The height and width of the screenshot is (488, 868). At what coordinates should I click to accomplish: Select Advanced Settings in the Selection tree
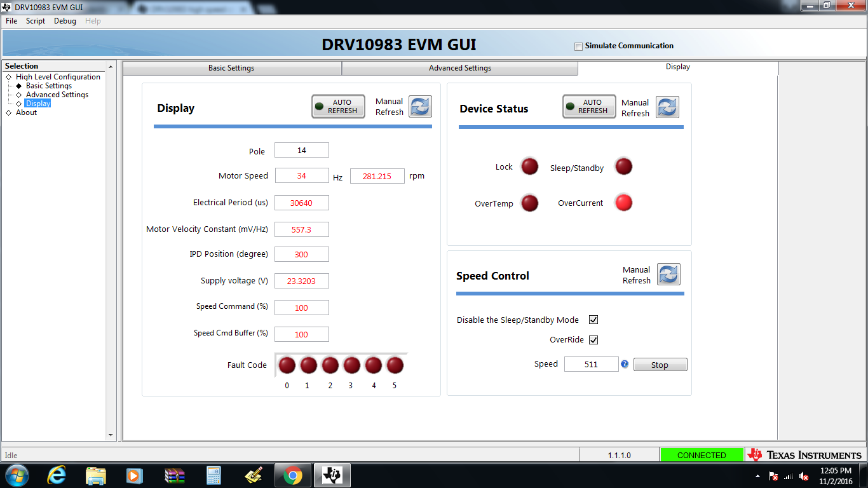[x=57, y=95]
